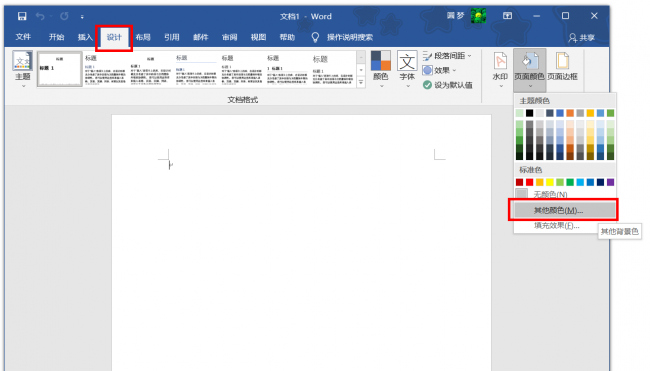This screenshot has width=650, height=371.
Task: Pick the light blue standard color swatch
Action: pos(580,182)
